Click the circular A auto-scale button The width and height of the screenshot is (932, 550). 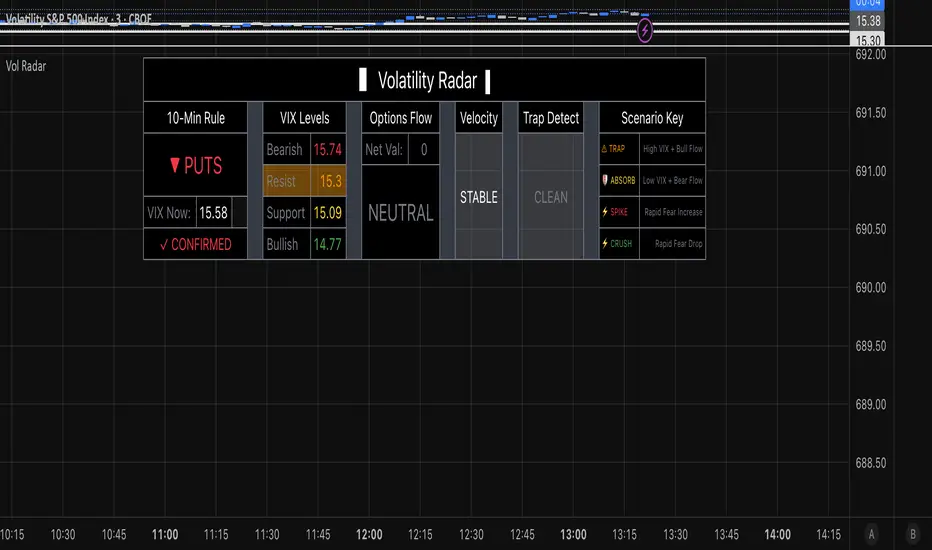click(x=873, y=534)
